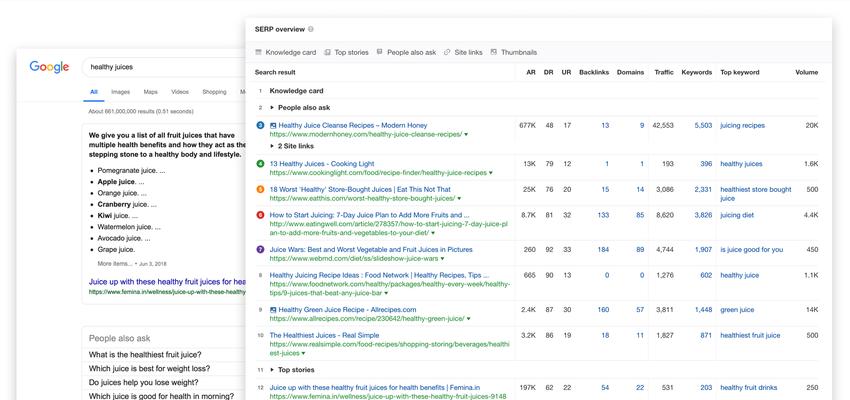This screenshot has height=400, width=850.
Task: Click the help icon beside SERP overview
Action: [x=311, y=29]
